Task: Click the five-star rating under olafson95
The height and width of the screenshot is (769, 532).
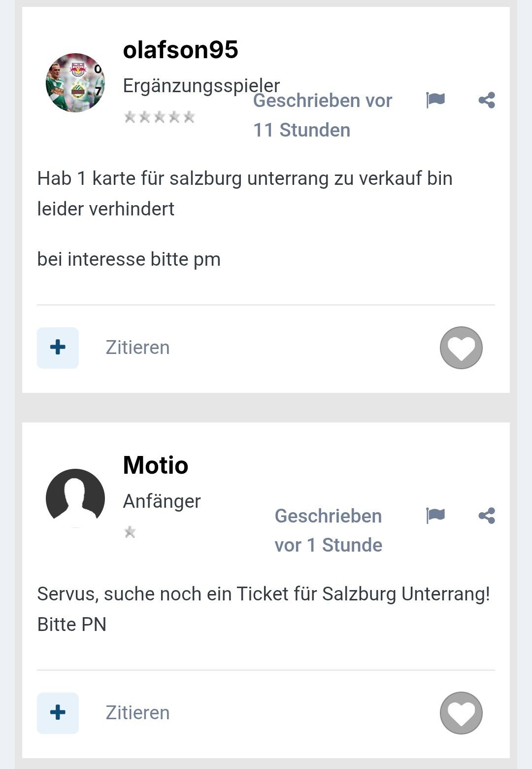Action: [x=160, y=117]
